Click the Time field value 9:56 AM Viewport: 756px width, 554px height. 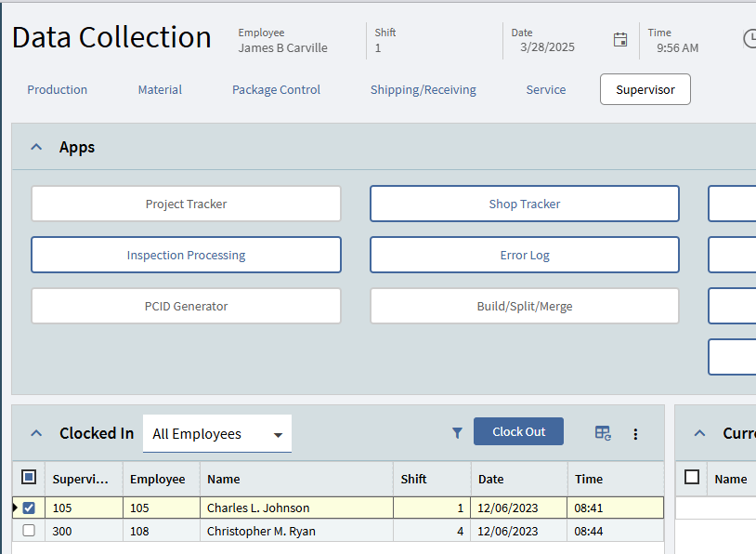pyautogui.click(x=677, y=47)
